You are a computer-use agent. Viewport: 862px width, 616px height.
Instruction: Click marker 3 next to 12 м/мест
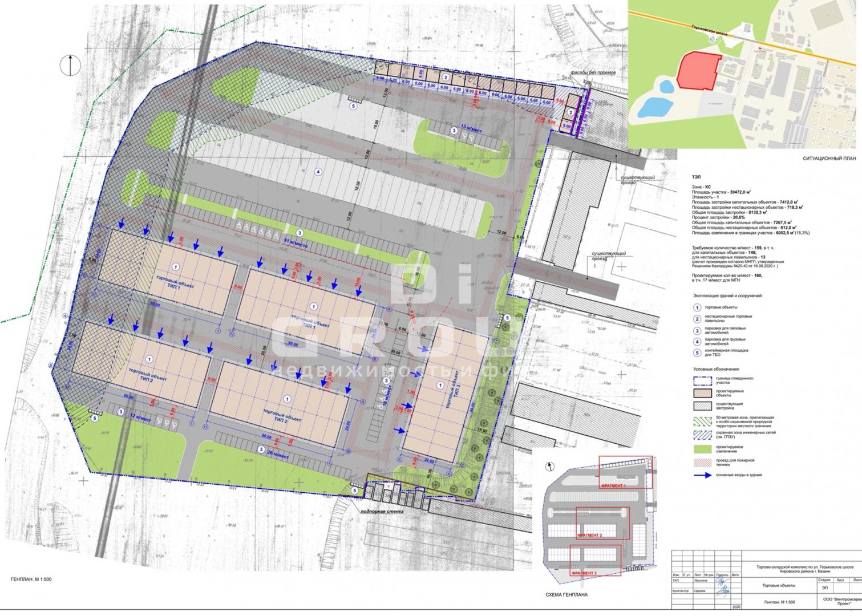[x=120, y=411]
